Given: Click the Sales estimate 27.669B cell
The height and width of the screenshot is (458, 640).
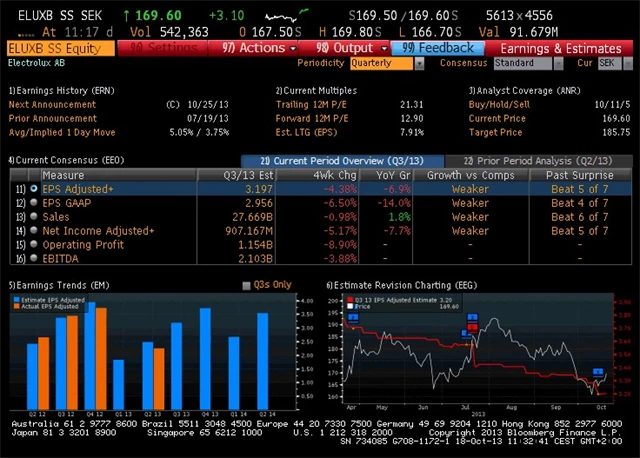Looking at the screenshot, I should pos(253,217).
